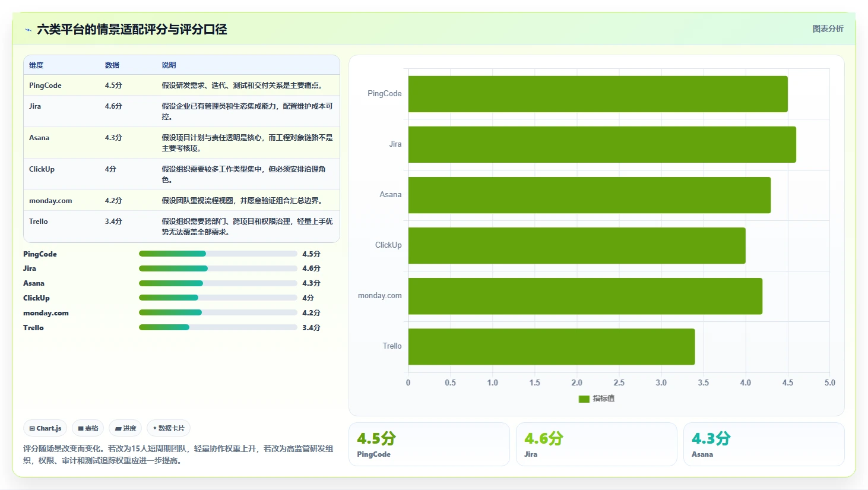The width and height of the screenshot is (868, 490).
Task: Click the Asana progress bar
Action: tap(218, 283)
